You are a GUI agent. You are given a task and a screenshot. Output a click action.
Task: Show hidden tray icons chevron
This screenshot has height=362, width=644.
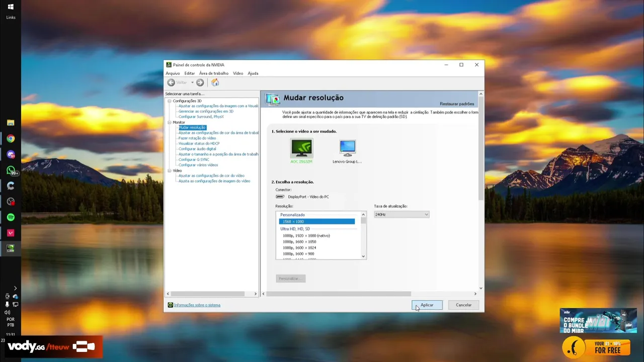tap(15, 288)
